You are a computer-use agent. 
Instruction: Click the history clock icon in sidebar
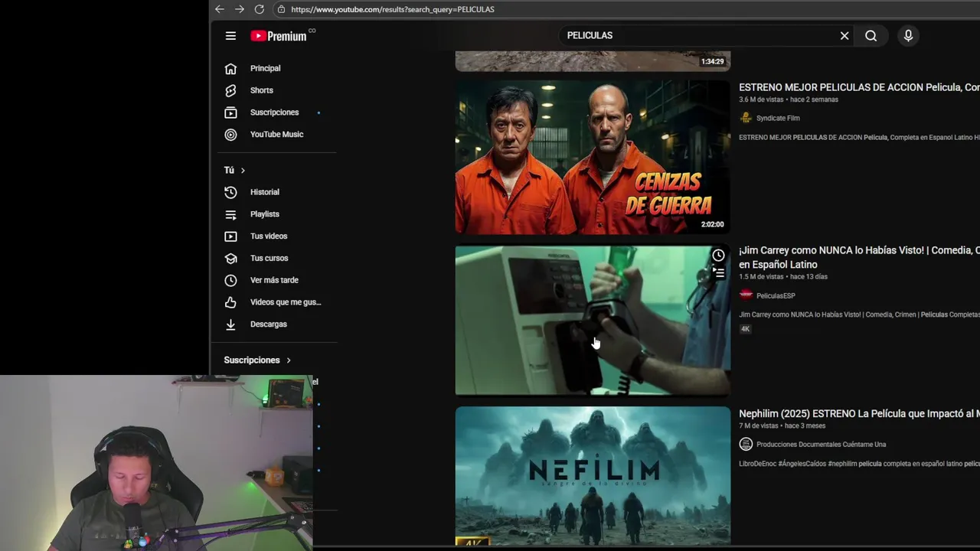click(x=230, y=192)
